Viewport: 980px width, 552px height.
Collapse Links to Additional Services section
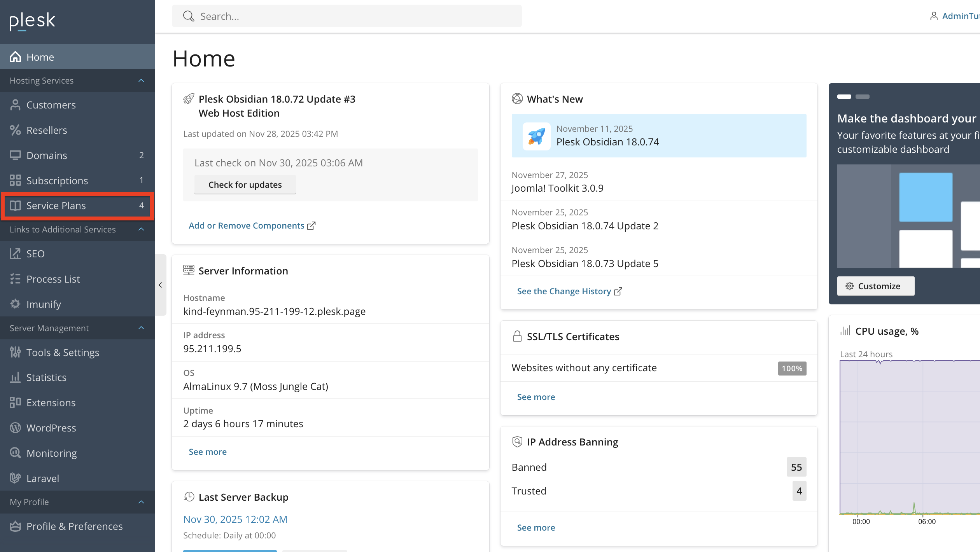click(x=141, y=229)
